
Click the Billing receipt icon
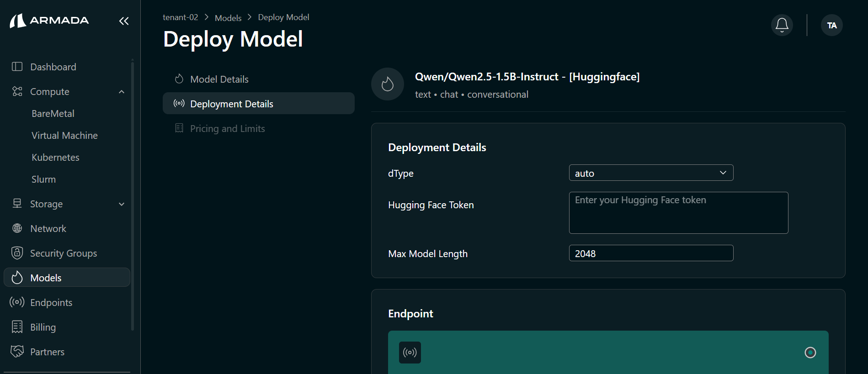[17, 327]
